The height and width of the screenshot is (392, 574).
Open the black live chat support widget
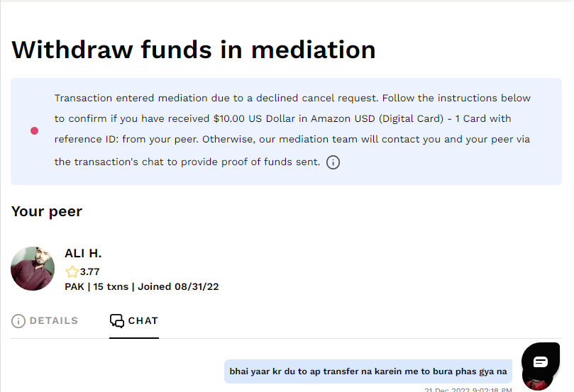pyautogui.click(x=541, y=362)
